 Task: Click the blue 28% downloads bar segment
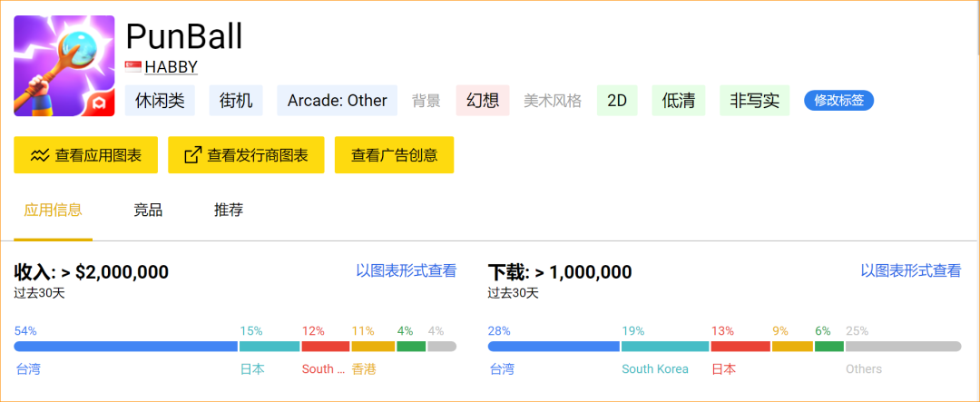coord(554,347)
